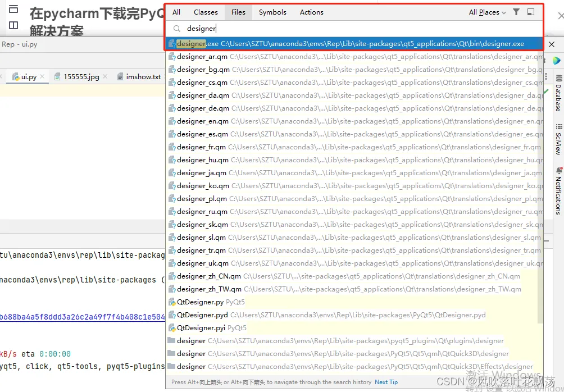Select the Files search tab
Viewport: 564px width, 392px height.
(x=238, y=12)
